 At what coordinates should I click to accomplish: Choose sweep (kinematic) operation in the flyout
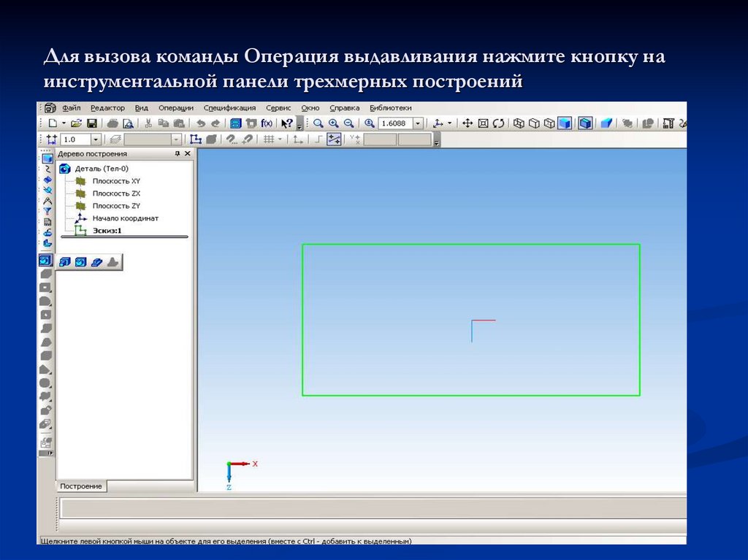point(96,262)
